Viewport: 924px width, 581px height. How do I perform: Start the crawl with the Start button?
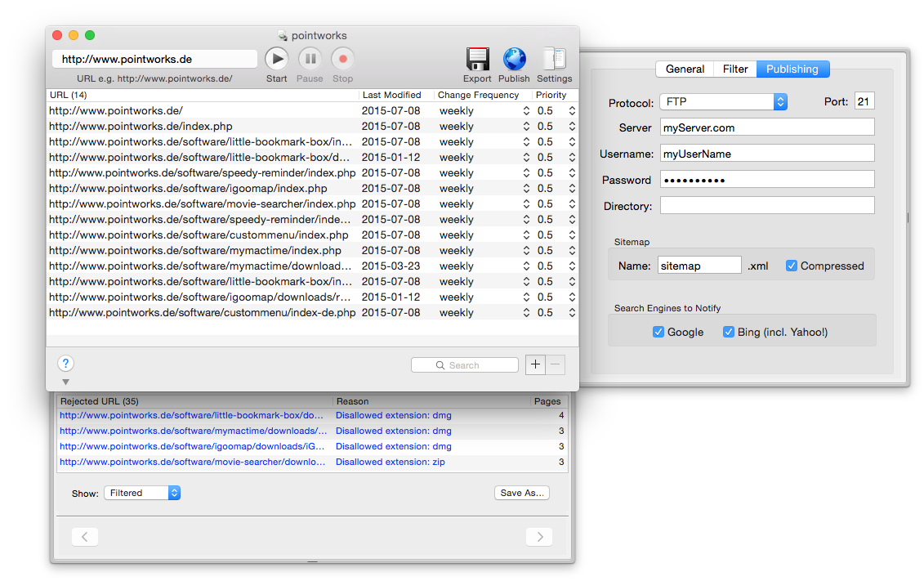tap(276, 59)
